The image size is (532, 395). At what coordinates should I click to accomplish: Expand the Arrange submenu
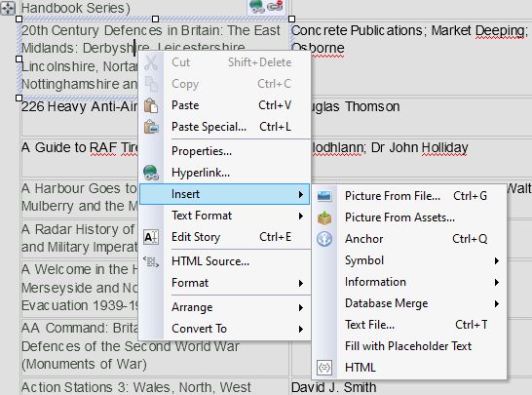click(x=225, y=307)
